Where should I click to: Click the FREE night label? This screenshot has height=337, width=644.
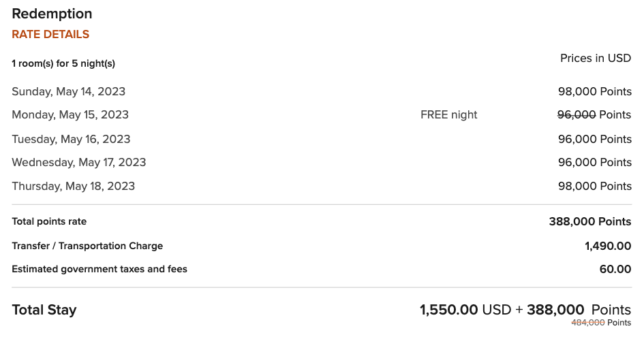tap(448, 114)
